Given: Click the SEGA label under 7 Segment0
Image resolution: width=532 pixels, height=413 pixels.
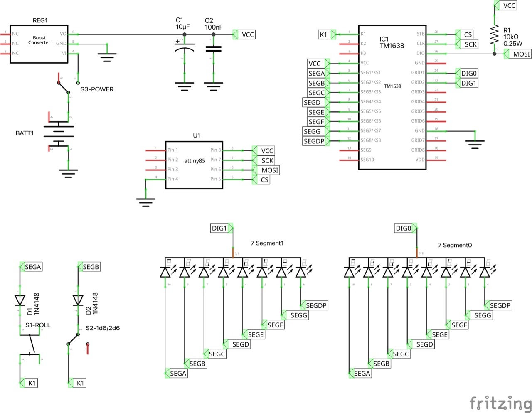Looking at the screenshot, I should 360,373.
